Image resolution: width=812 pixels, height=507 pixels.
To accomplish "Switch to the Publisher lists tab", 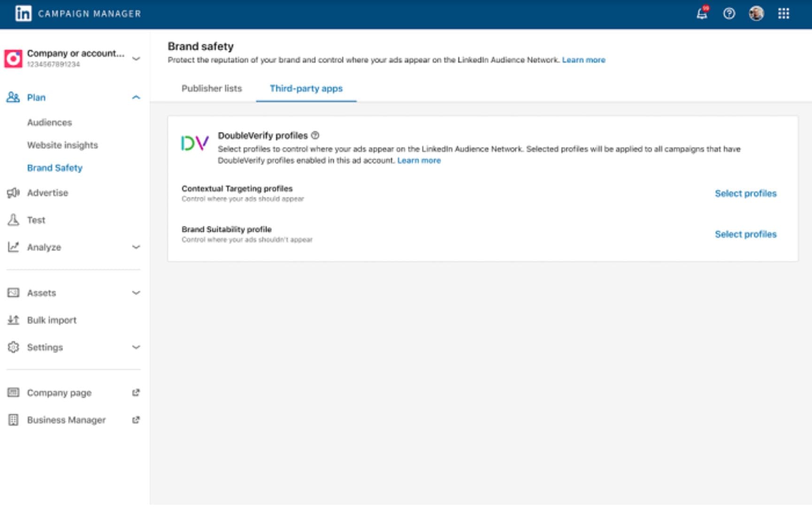I will [x=212, y=88].
